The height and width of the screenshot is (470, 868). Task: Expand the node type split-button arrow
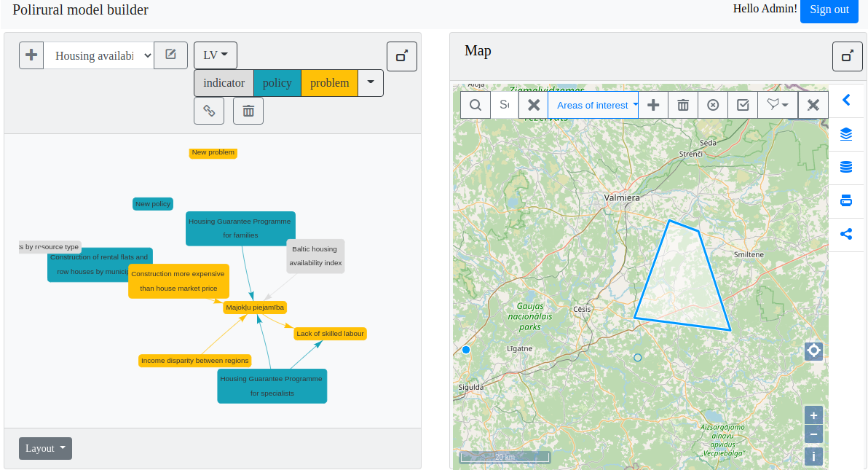(x=371, y=82)
